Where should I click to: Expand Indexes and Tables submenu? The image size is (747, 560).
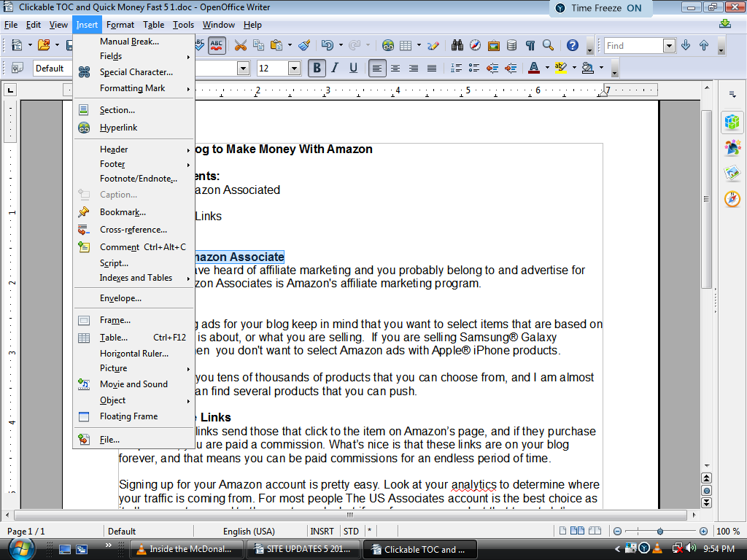coord(134,278)
